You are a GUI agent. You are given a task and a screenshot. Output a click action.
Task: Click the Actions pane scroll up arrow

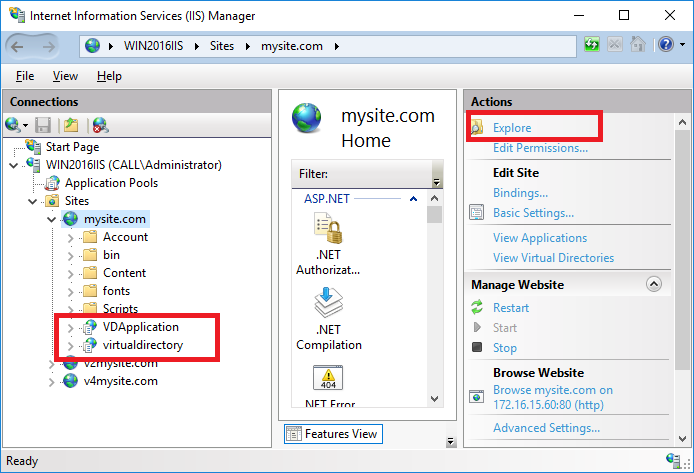(x=682, y=122)
